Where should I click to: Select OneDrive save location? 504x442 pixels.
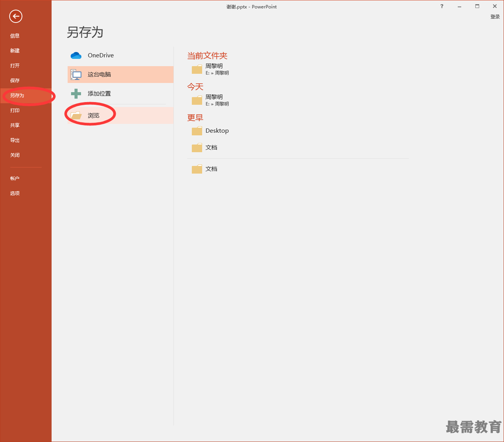(120, 55)
